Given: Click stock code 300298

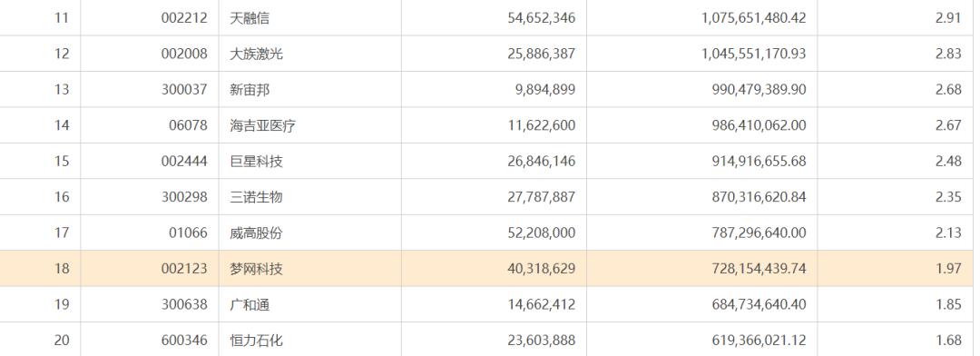Looking at the screenshot, I should click(x=183, y=197).
